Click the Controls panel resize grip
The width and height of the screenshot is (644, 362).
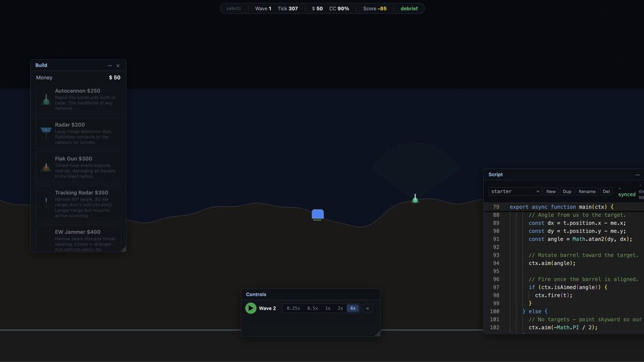[x=378, y=334]
